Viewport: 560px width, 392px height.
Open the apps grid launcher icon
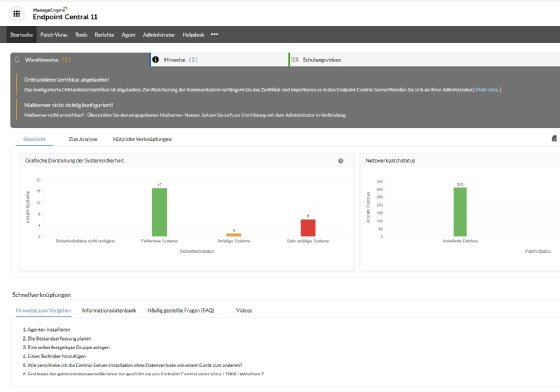16,14
